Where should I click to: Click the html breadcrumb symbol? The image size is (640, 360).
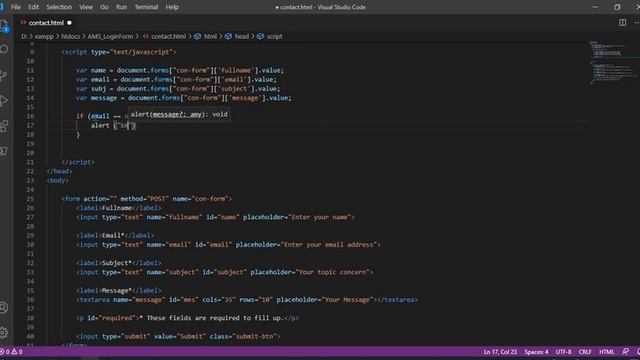point(210,36)
